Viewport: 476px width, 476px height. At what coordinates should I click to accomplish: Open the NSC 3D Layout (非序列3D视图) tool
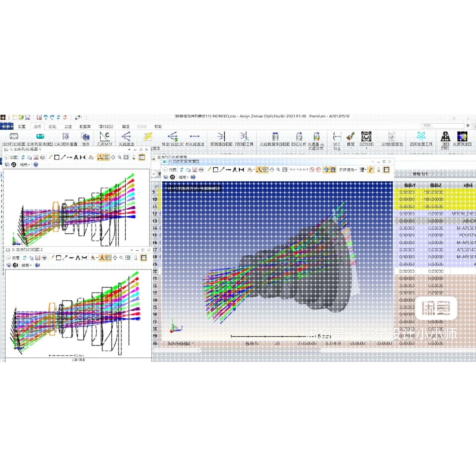(x=14, y=139)
